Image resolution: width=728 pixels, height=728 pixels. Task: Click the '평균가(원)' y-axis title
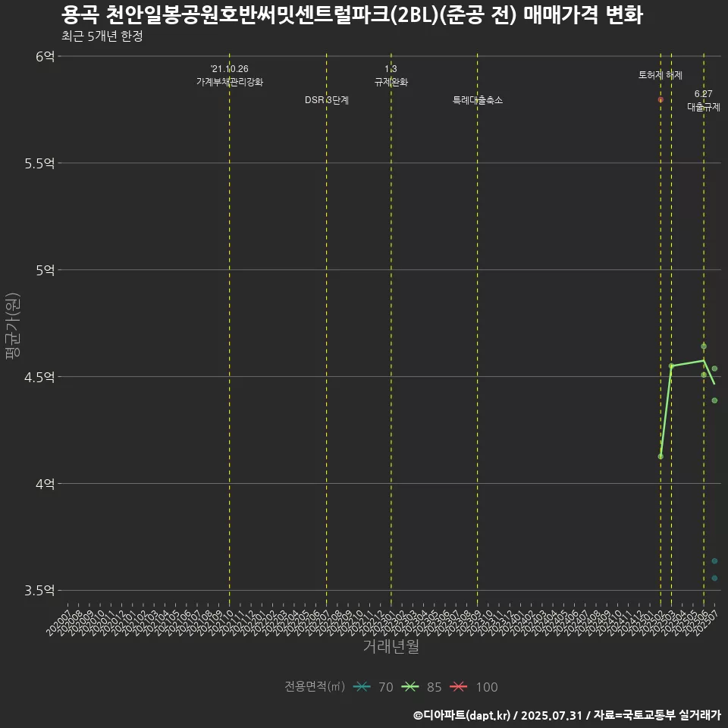click(x=13, y=325)
